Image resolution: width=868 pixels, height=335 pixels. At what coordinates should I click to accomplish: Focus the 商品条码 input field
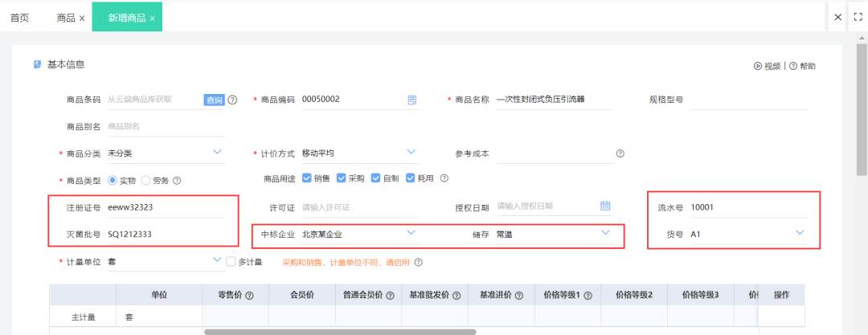[154, 100]
